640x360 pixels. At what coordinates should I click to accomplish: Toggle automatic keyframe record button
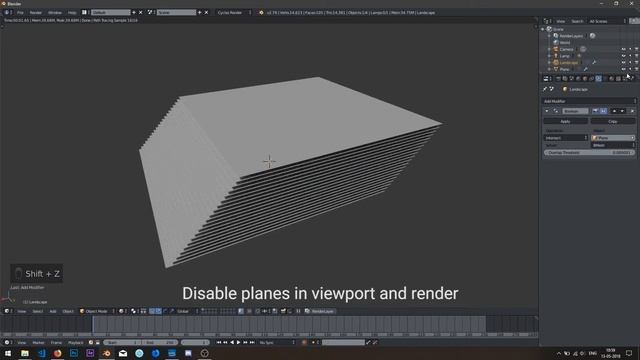pyautogui.click(x=304, y=342)
